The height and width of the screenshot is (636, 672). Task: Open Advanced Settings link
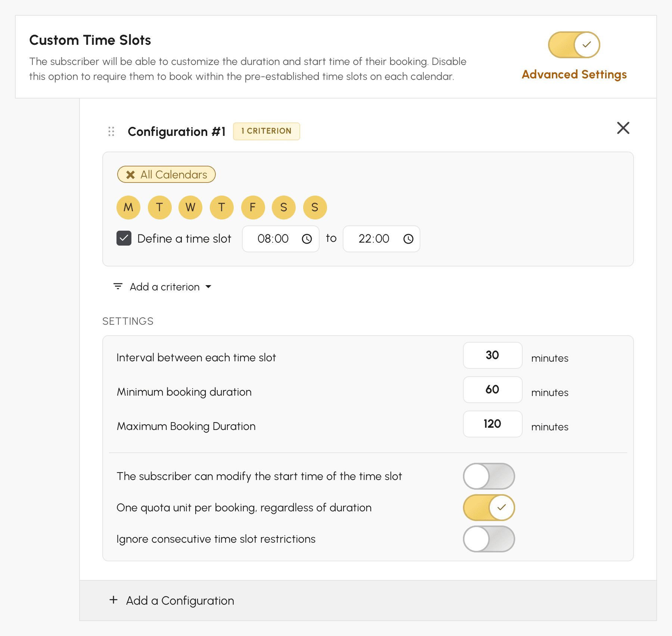(574, 74)
